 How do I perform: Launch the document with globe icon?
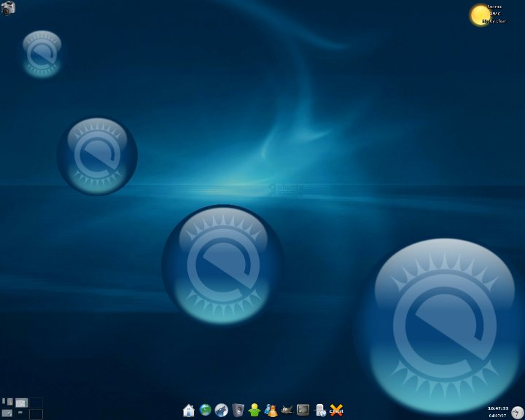pyautogui.click(x=320, y=411)
